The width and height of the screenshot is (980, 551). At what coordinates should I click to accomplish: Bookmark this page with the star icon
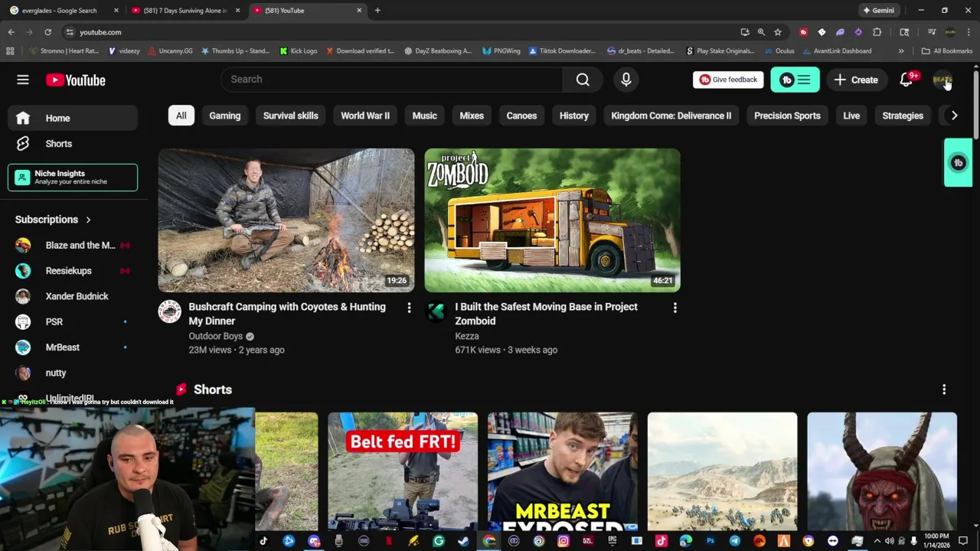[x=778, y=32]
